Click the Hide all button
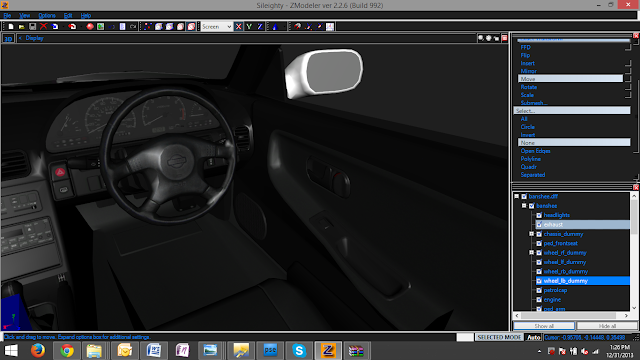Viewport: 640px width, 360px height. coord(607,326)
